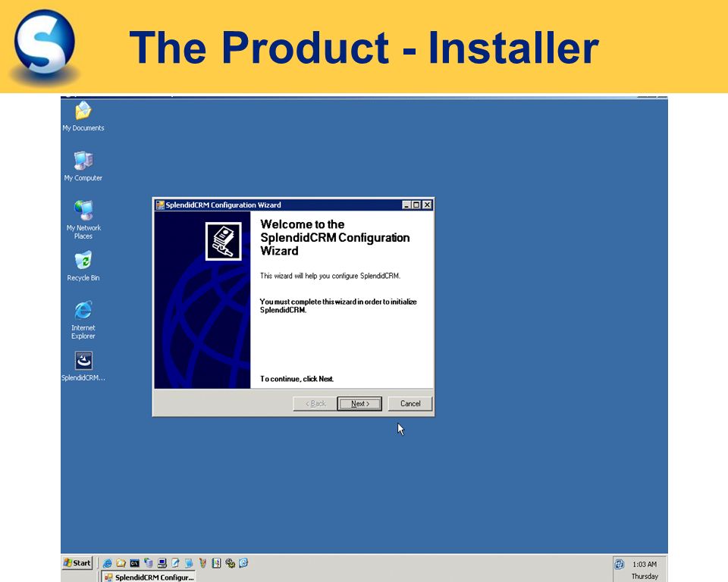Click the book-like Quick Launch icon
The image size is (728, 582).
216,563
